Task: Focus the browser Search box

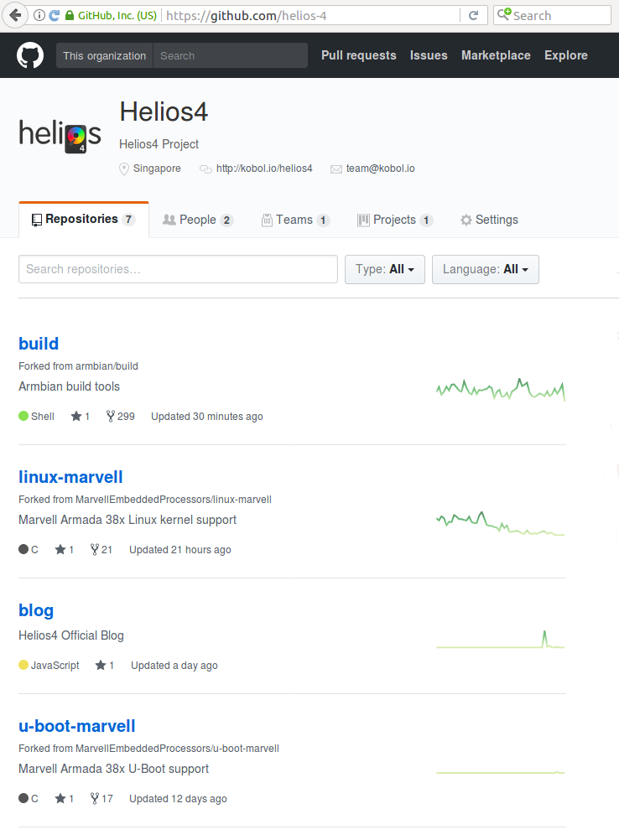Action: (x=552, y=16)
